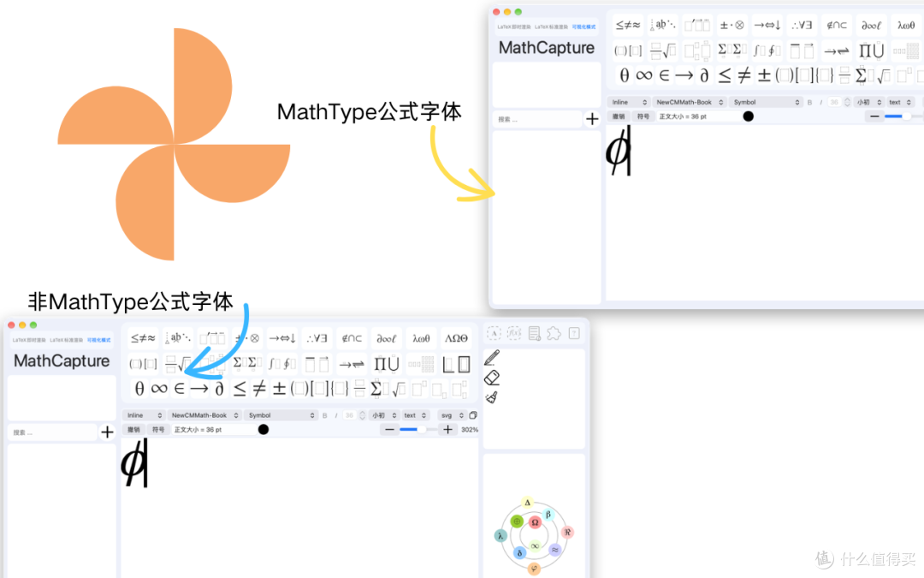The width and height of the screenshot is (924, 578).
Task: Toggle italic I in upper window
Action: (820, 102)
